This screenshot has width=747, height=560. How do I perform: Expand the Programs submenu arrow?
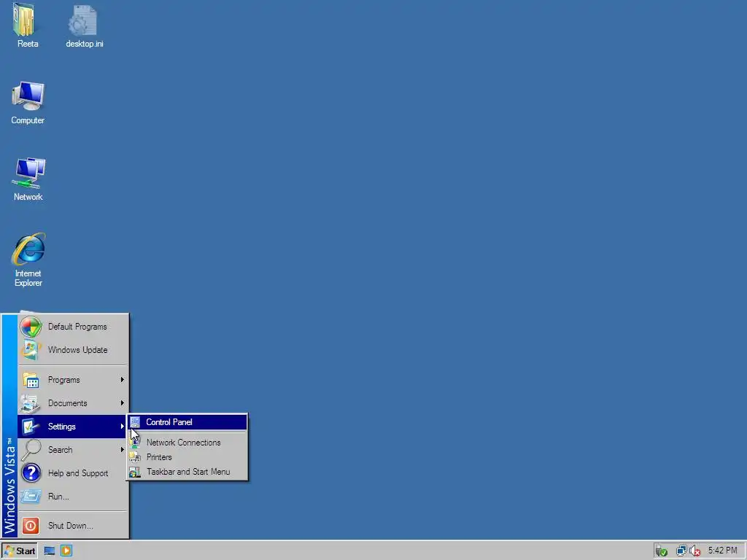point(123,380)
